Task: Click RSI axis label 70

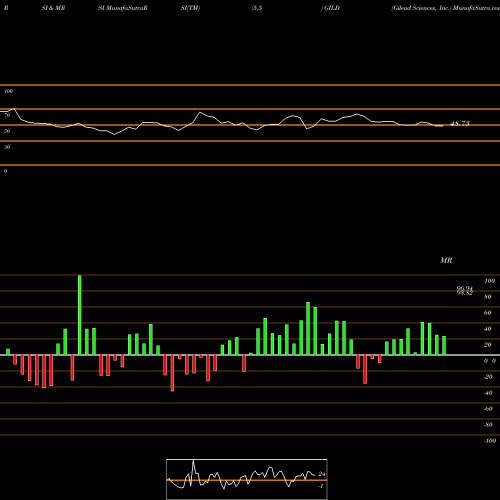Action: (x=7, y=115)
